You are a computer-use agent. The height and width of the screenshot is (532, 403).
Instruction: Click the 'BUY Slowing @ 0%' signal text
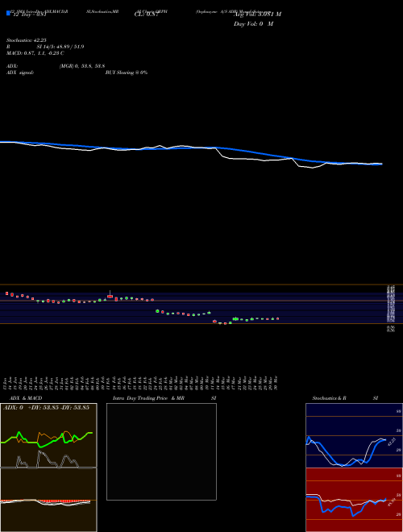coord(127,73)
